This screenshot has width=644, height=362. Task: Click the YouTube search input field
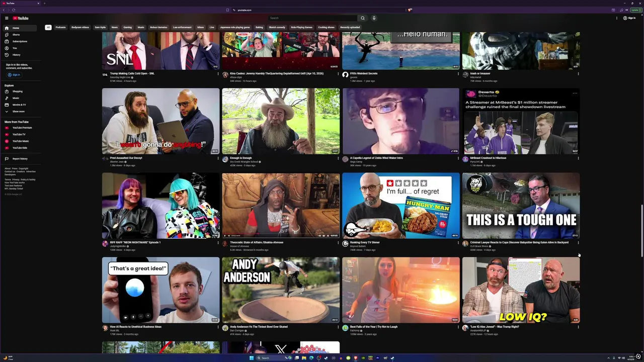tap(312, 18)
